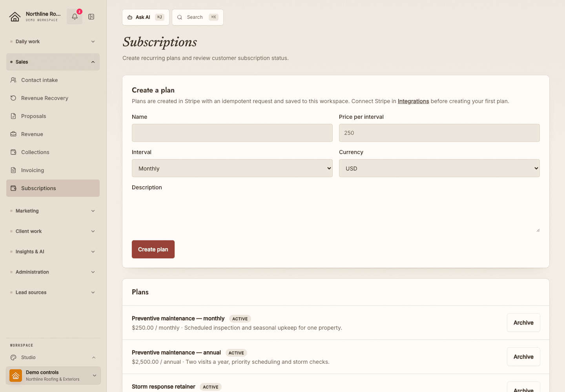Navigate to Proposals
The height and width of the screenshot is (392, 565).
pyautogui.click(x=53, y=116)
